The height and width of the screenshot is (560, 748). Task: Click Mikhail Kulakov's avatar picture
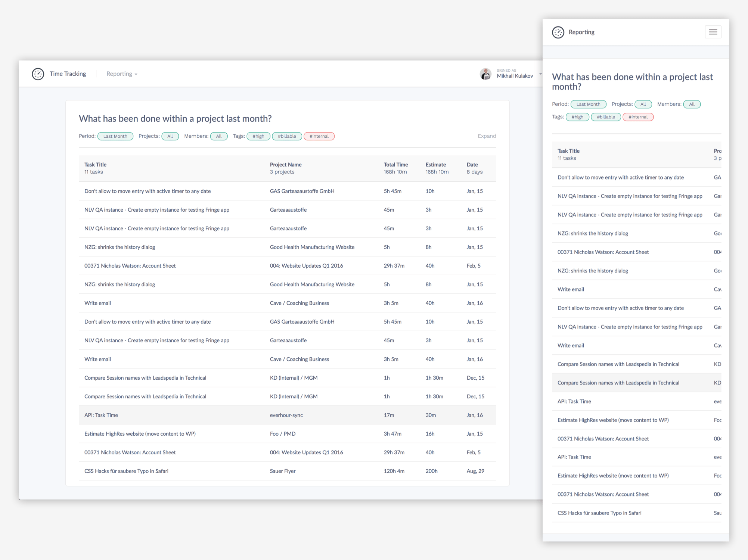tap(485, 74)
